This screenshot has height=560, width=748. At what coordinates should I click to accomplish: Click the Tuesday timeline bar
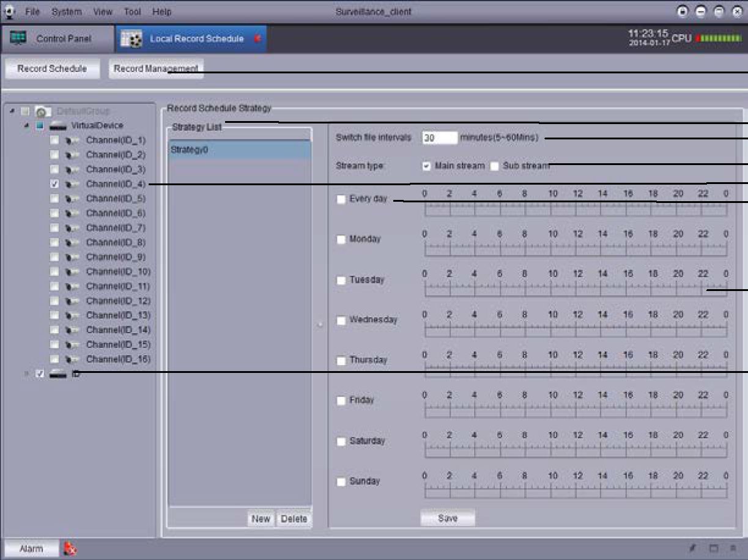coord(575,290)
